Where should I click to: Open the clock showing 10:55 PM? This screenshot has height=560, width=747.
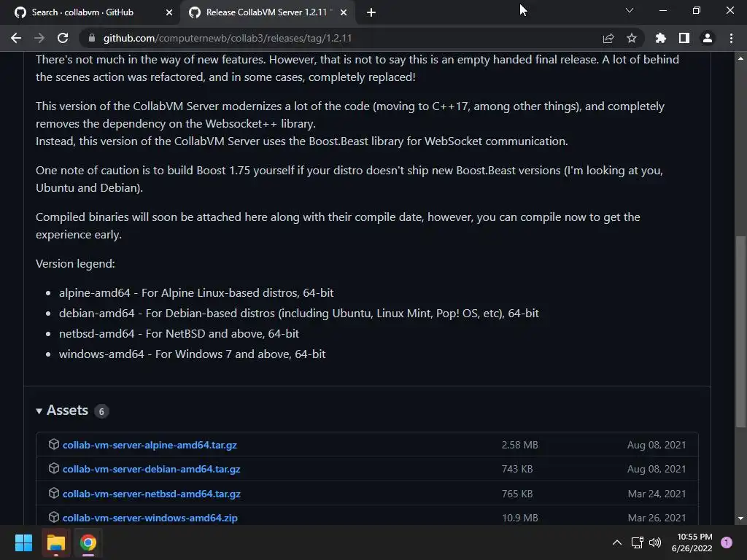point(692,542)
